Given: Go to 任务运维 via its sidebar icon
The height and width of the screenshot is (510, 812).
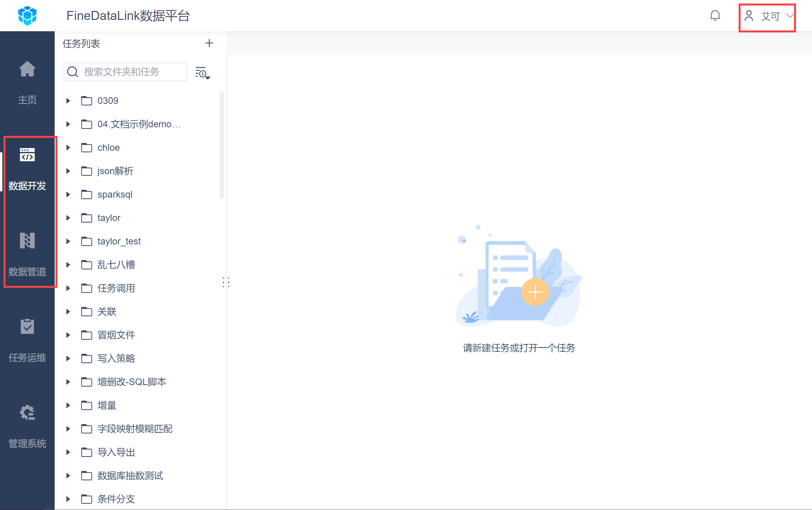Looking at the screenshot, I should (27, 326).
